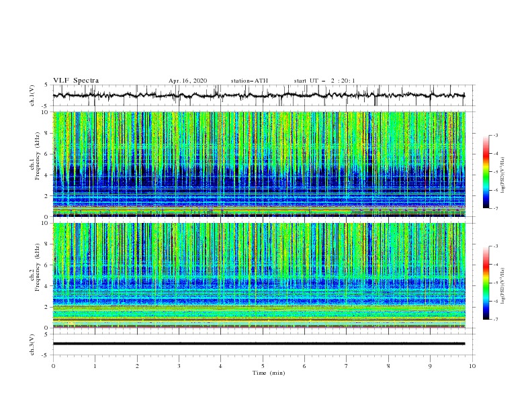This screenshot has height=411, width=532.
Task: Click the ch.1 frequency axis "6" tick label
Action: pyautogui.click(x=48, y=154)
